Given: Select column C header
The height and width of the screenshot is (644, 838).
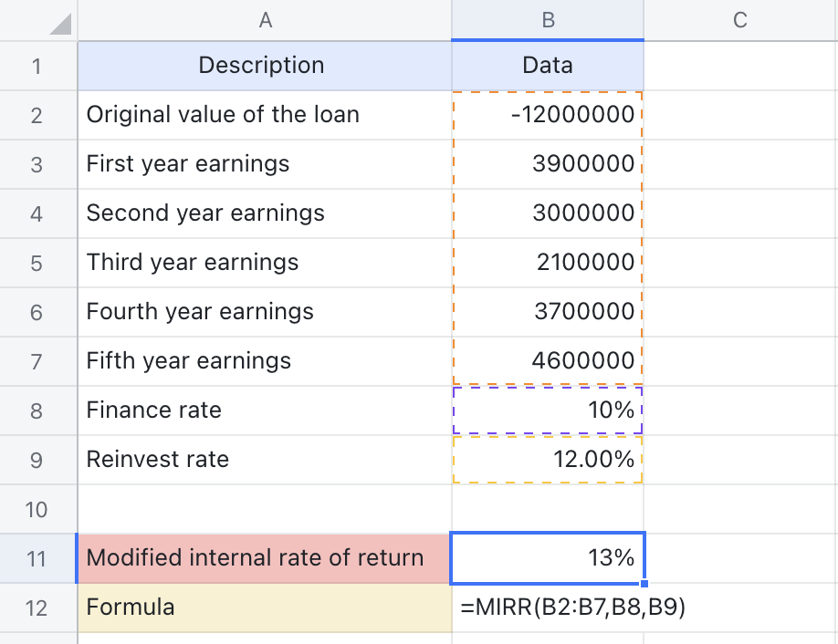Looking at the screenshot, I should [741, 19].
